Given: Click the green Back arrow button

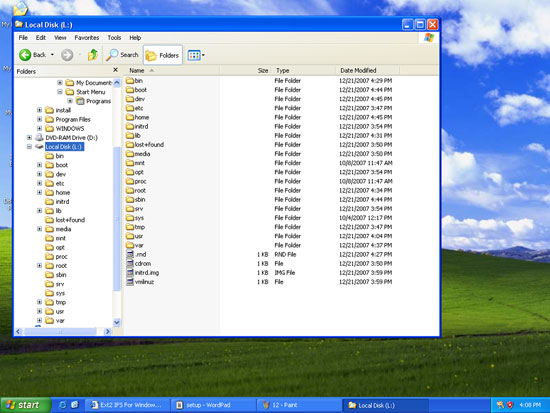Looking at the screenshot, I should (x=25, y=55).
